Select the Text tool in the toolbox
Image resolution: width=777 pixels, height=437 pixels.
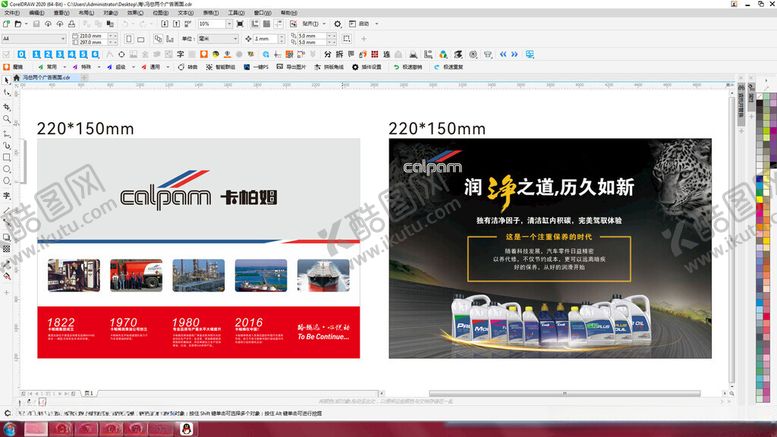(x=6, y=197)
